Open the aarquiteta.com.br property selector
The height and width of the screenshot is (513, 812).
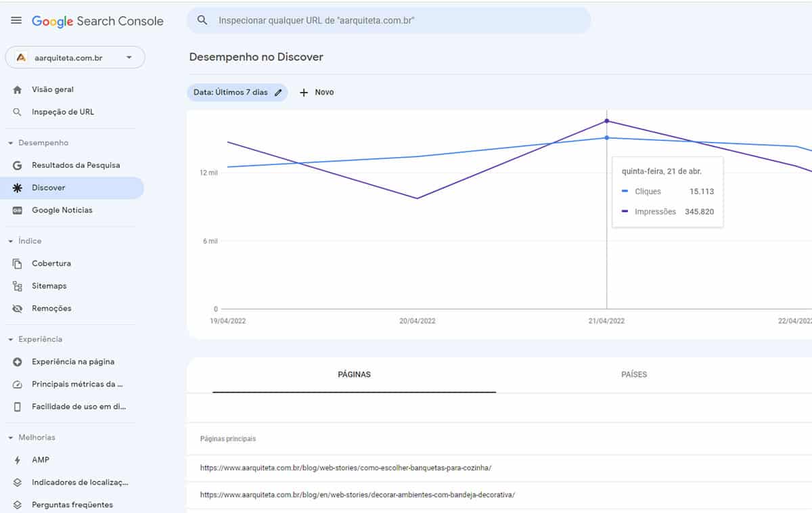coord(74,58)
